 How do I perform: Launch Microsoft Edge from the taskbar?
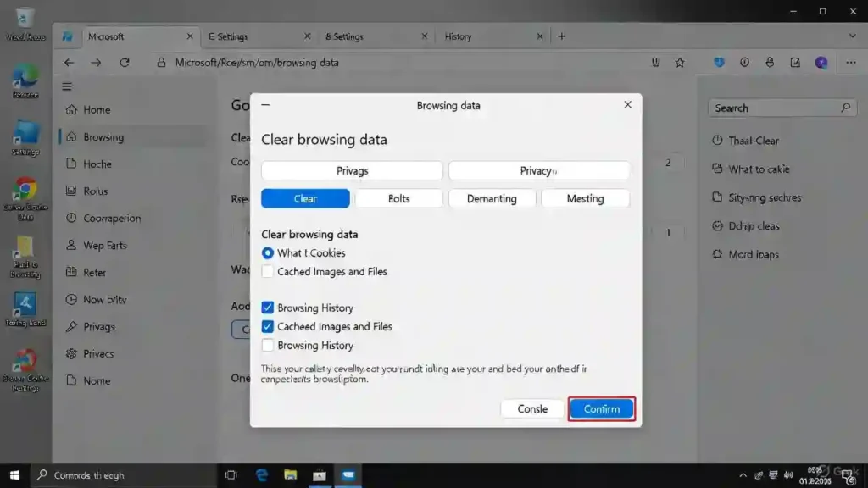click(261, 474)
